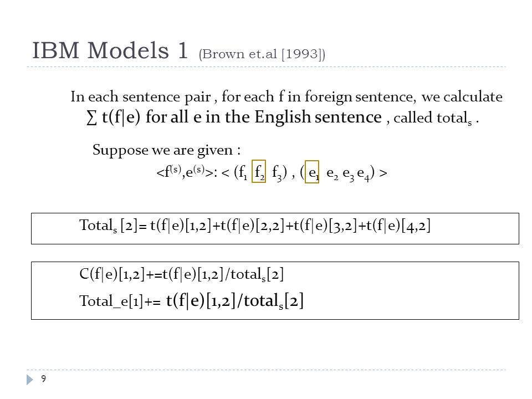
Task: Select the boxed f2 foreign word
Action: 259,171
